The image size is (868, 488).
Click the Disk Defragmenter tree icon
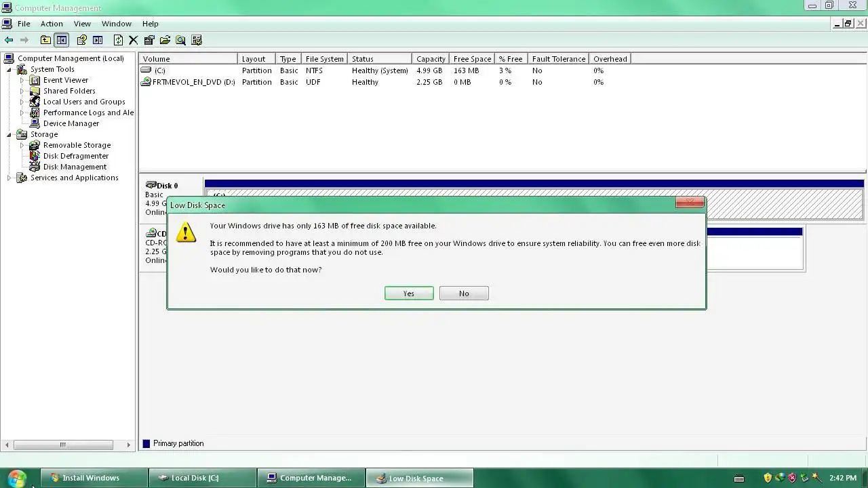pos(35,156)
